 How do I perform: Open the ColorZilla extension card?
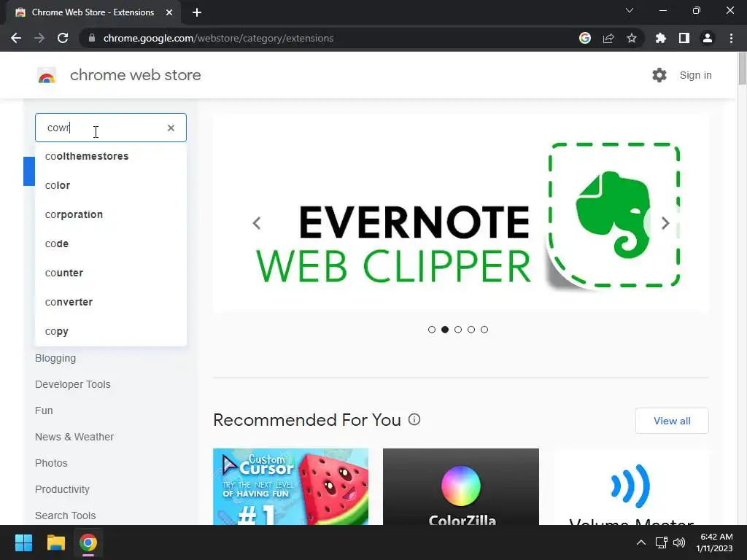(461, 486)
